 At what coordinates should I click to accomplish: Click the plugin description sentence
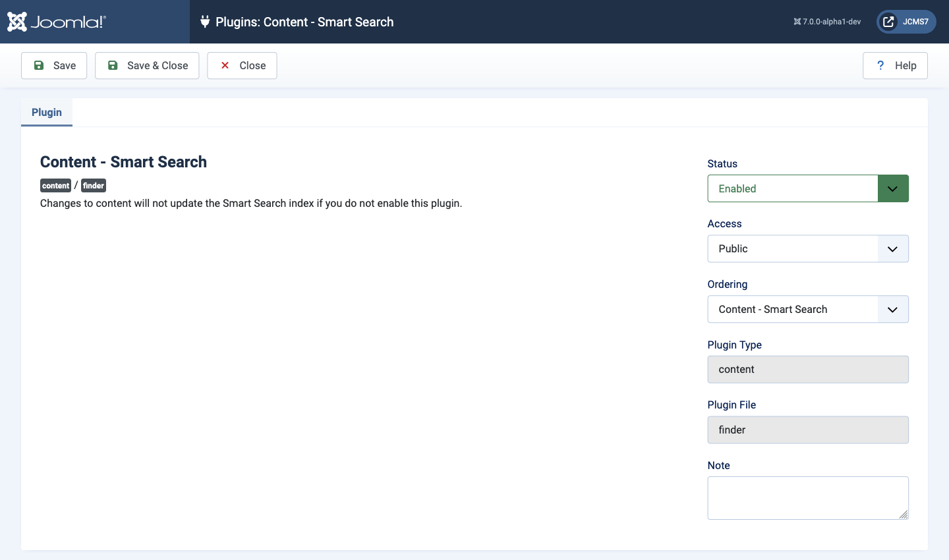(251, 203)
